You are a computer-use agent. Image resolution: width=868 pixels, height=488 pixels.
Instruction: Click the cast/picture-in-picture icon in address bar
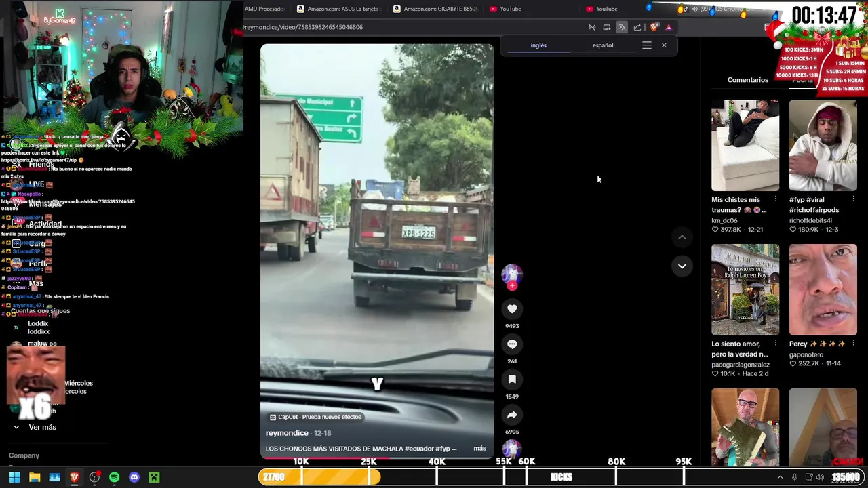607,27
